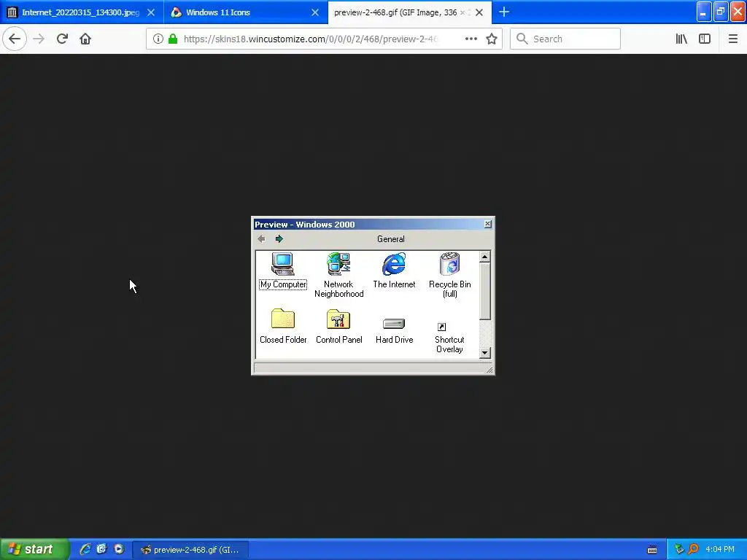Reload the current page

[x=62, y=39]
